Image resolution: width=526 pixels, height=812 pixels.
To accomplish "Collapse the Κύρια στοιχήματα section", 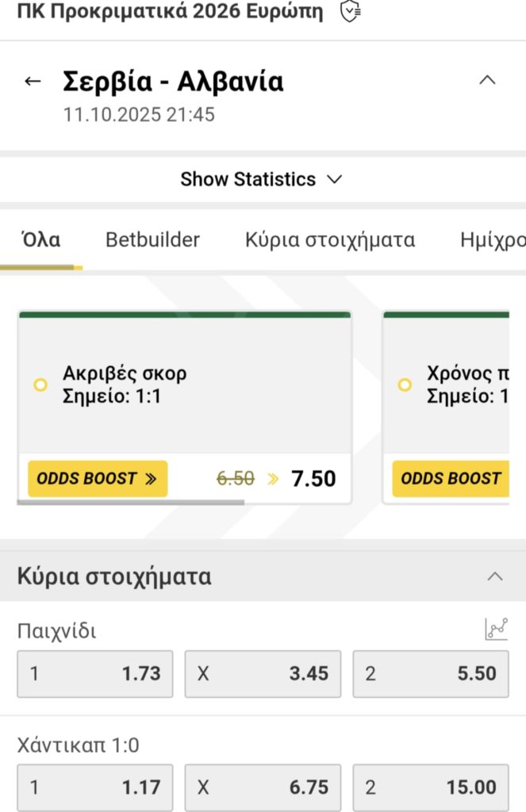I will [495, 576].
